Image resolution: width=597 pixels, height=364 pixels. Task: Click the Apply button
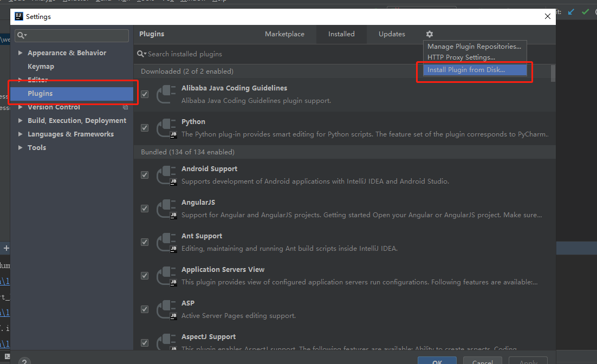pyautogui.click(x=528, y=361)
